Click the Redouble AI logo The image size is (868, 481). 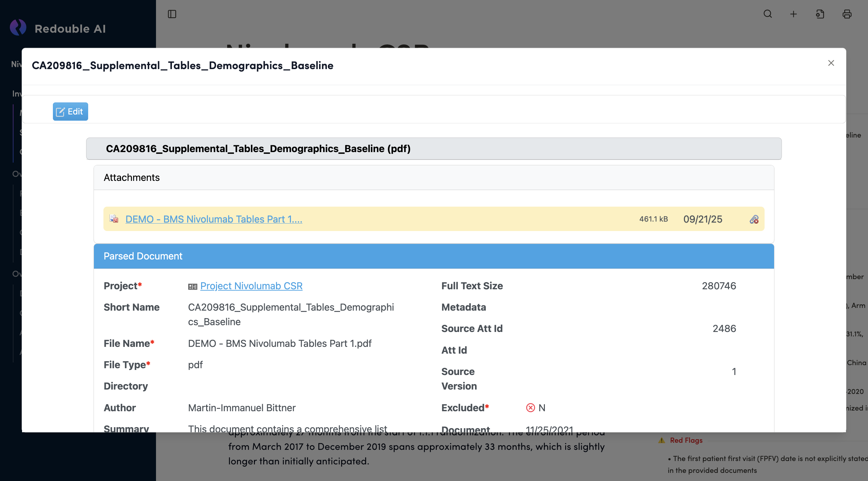[18, 28]
